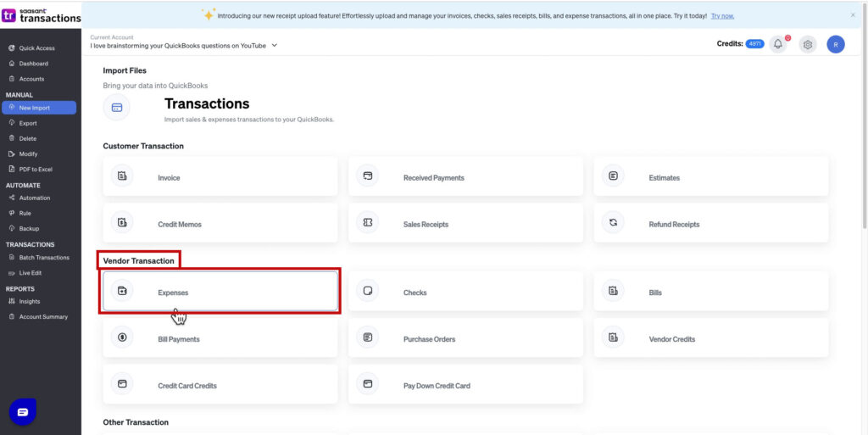Follow the Try now link
The image size is (868, 435).
[x=722, y=16]
